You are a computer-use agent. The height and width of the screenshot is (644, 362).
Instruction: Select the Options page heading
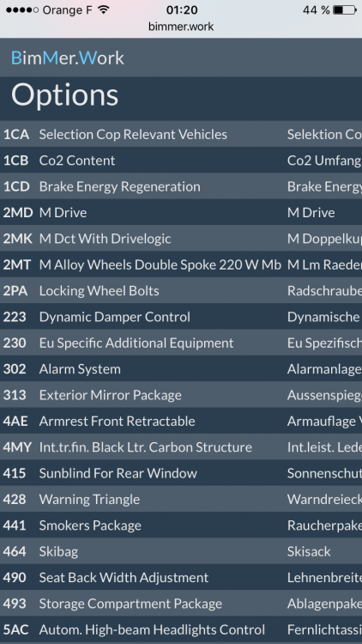tap(65, 95)
